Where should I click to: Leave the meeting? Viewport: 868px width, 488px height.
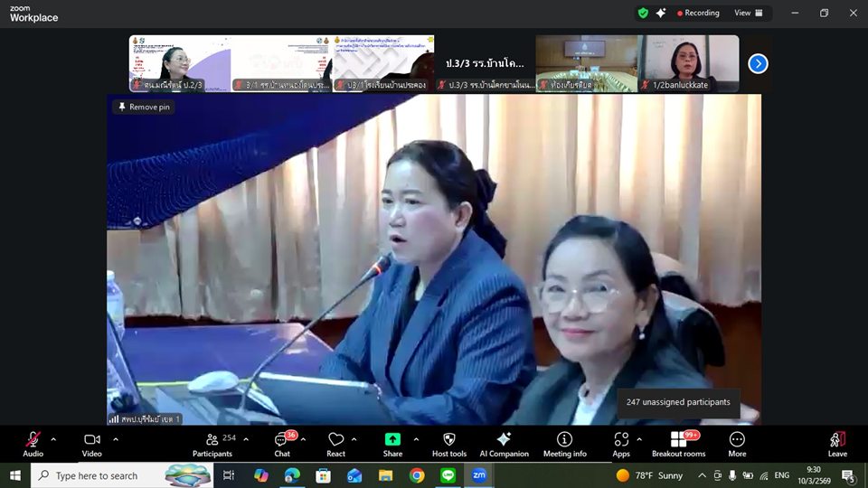click(837, 444)
